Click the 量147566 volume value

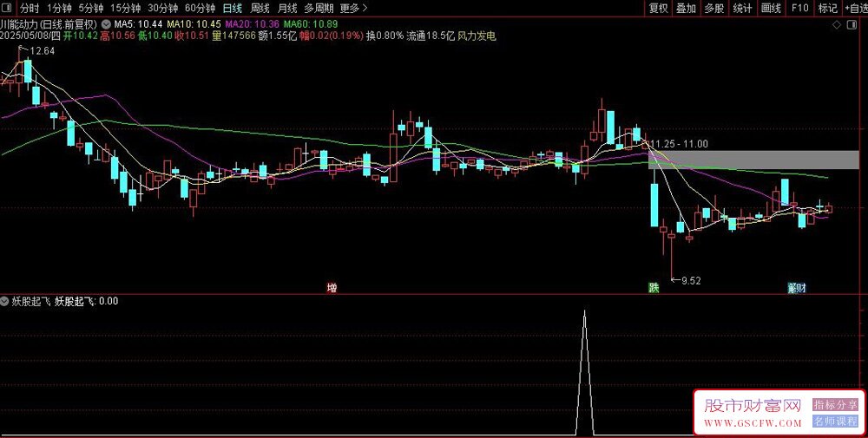point(233,36)
